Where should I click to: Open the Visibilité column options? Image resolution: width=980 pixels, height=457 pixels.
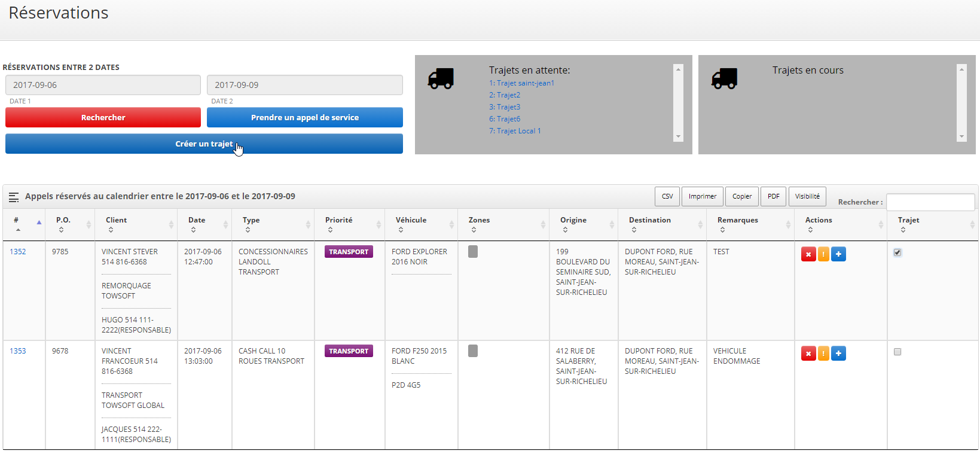[x=807, y=196]
